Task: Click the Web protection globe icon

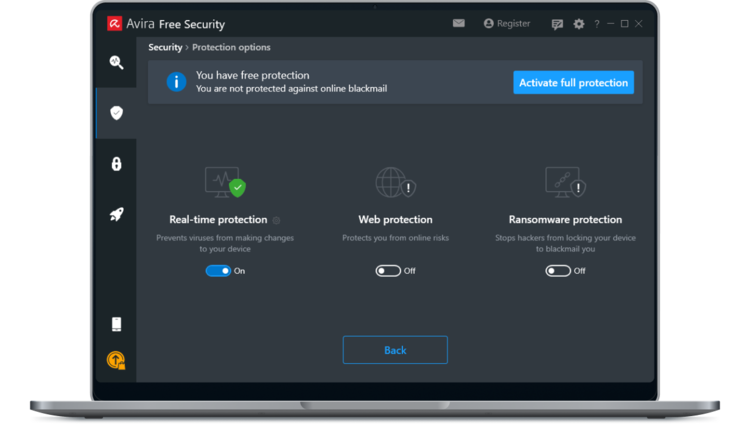Action: 393,183
